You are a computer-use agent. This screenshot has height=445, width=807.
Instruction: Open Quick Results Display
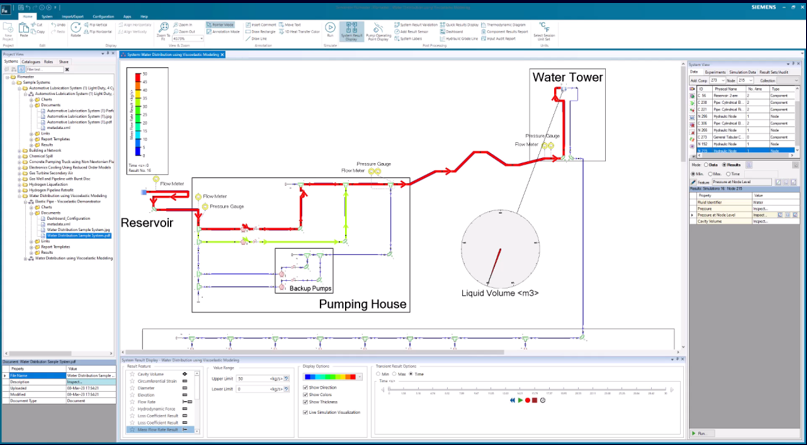point(460,25)
